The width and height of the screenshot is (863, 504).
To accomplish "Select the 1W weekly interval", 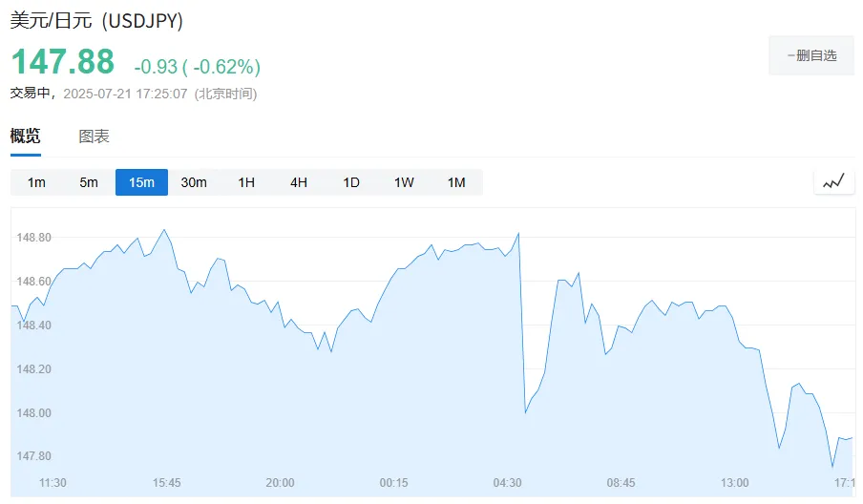I will 404,182.
